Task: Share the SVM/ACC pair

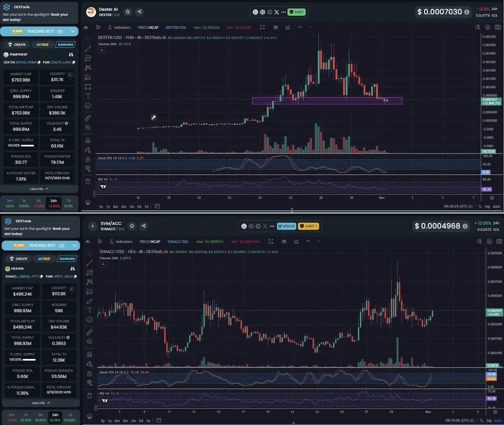Action: 144,226
